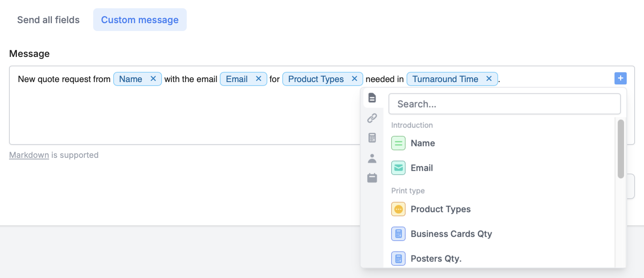Click the teal Email envelope icon
This screenshot has width=644, height=278.
398,168
